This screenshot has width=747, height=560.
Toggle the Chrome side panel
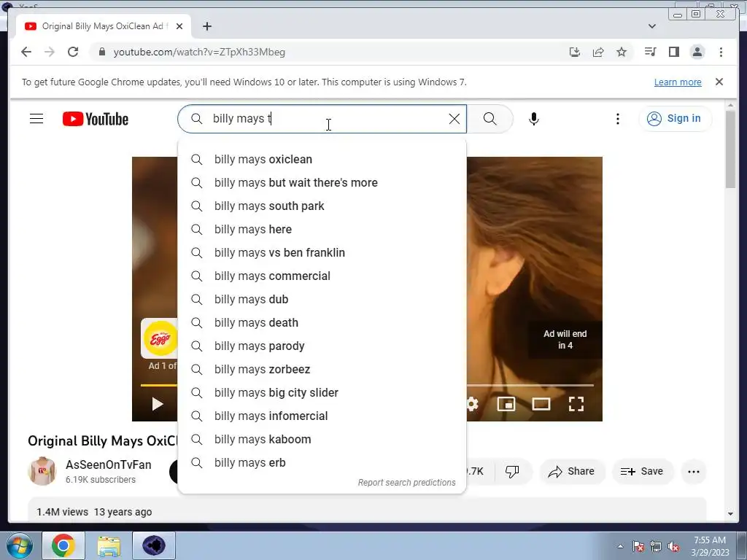pyautogui.click(x=673, y=52)
